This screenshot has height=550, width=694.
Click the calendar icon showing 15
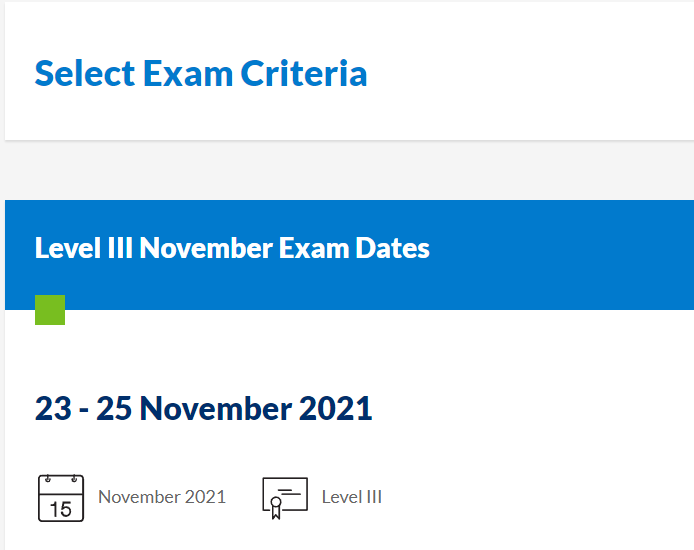click(60, 497)
